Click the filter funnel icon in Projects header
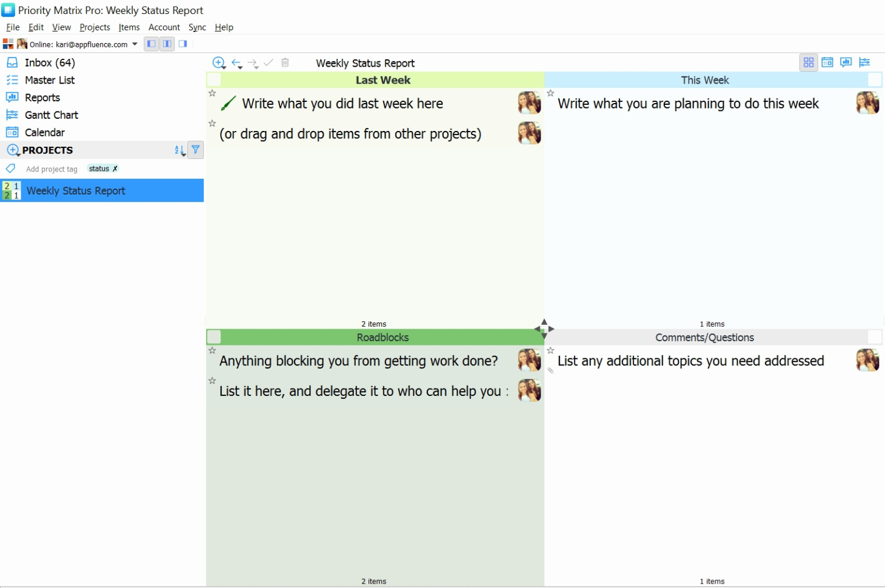 pos(196,150)
